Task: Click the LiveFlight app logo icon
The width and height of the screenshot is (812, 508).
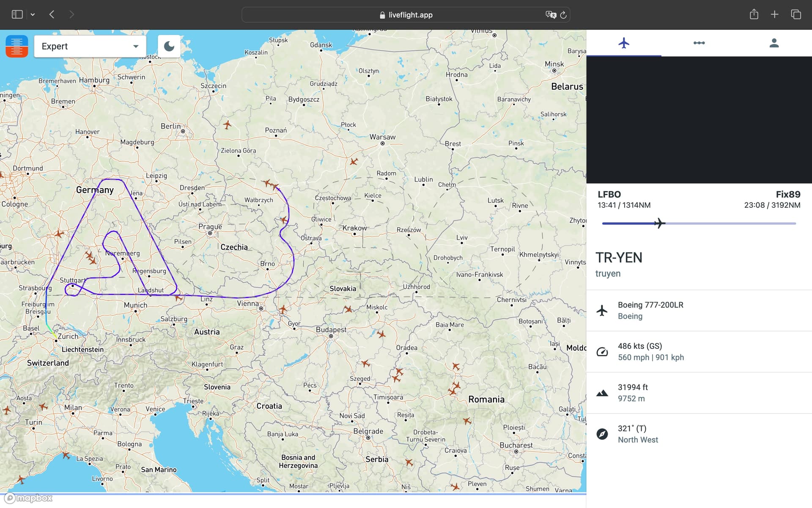Action: click(x=17, y=46)
